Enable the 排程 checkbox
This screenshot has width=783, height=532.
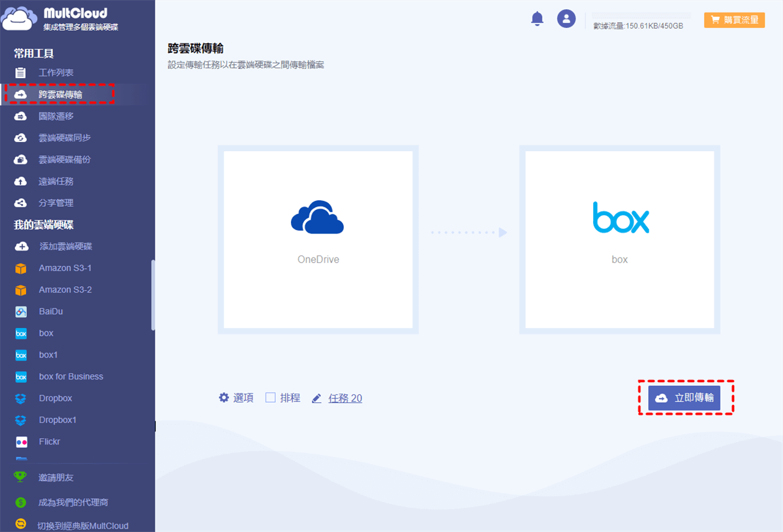(x=270, y=398)
